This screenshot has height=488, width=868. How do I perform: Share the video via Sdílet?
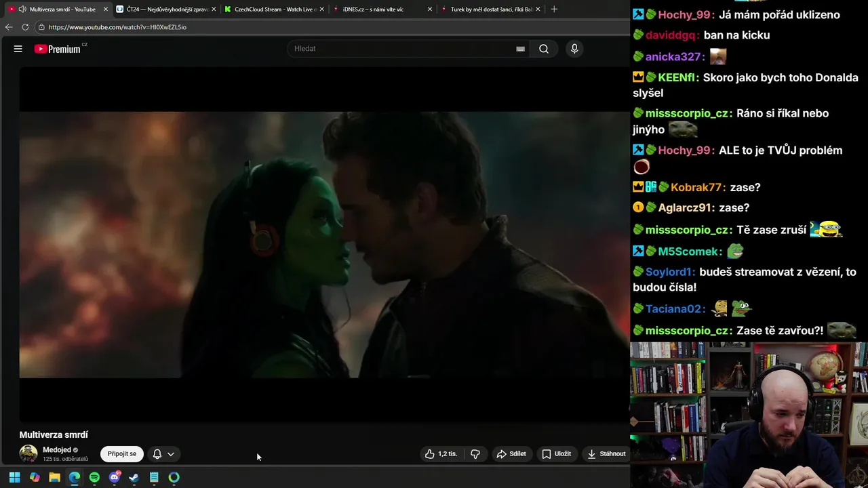[511, 454]
